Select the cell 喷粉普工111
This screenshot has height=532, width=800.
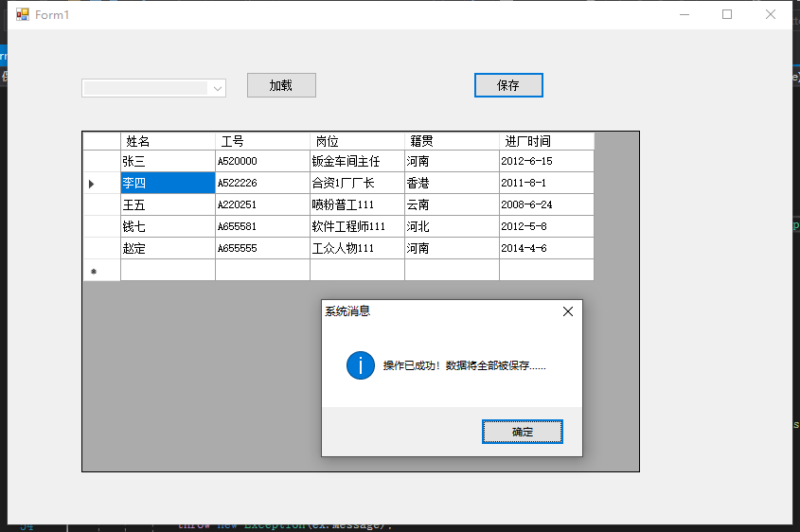(x=357, y=204)
